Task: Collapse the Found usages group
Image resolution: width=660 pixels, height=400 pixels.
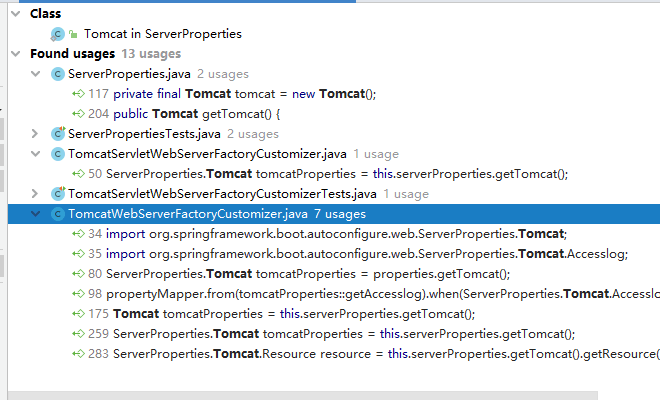Action: point(16,54)
